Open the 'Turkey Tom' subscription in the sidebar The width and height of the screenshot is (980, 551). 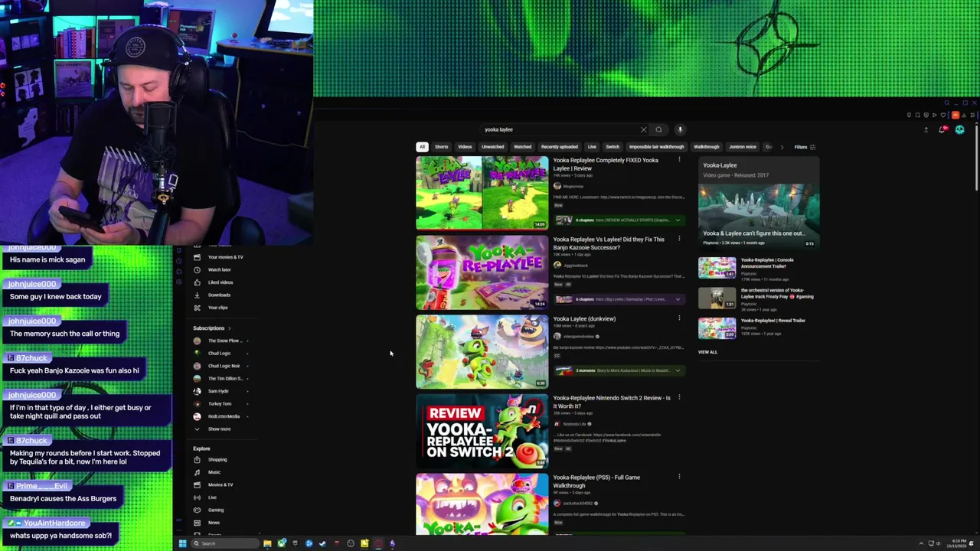220,404
